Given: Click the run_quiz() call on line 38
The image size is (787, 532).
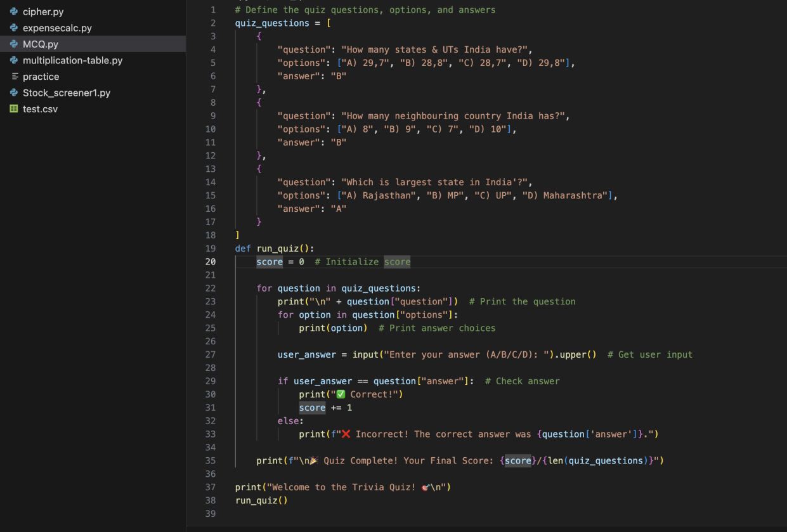Looking at the screenshot, I should click(x=261, y=500).
